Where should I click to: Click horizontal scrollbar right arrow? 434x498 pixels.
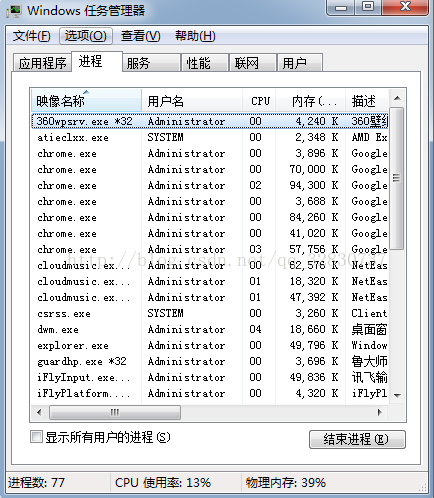pos(380,413)
